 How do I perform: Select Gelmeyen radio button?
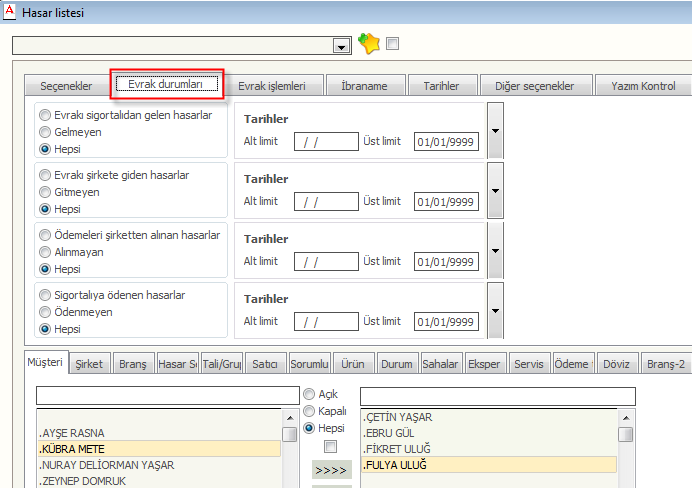[44, 132]
